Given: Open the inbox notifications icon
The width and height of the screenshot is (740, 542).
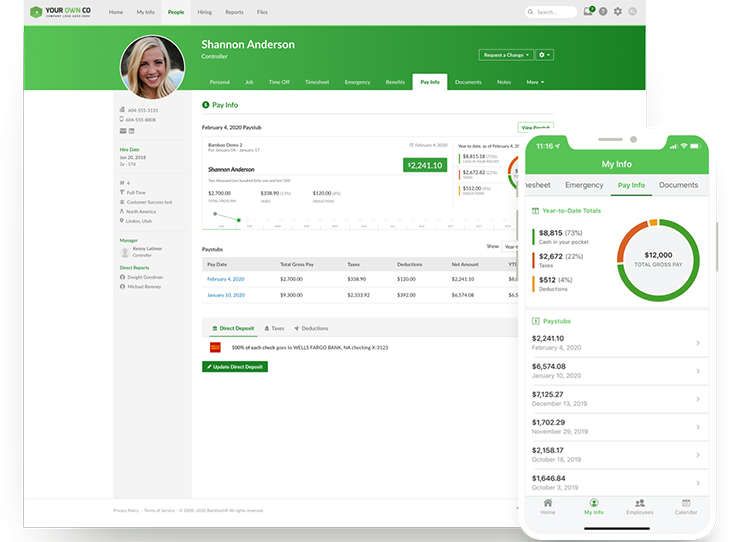Looking at the screenshot, I should [x=589, y=11].
